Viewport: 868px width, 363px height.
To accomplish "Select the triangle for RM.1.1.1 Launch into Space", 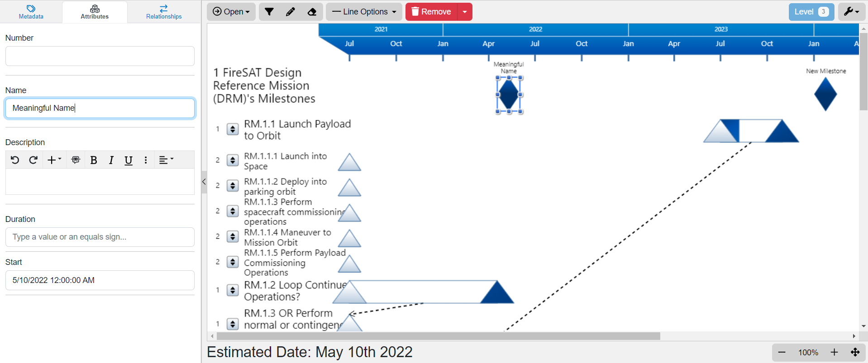I will tap(349, 163).
